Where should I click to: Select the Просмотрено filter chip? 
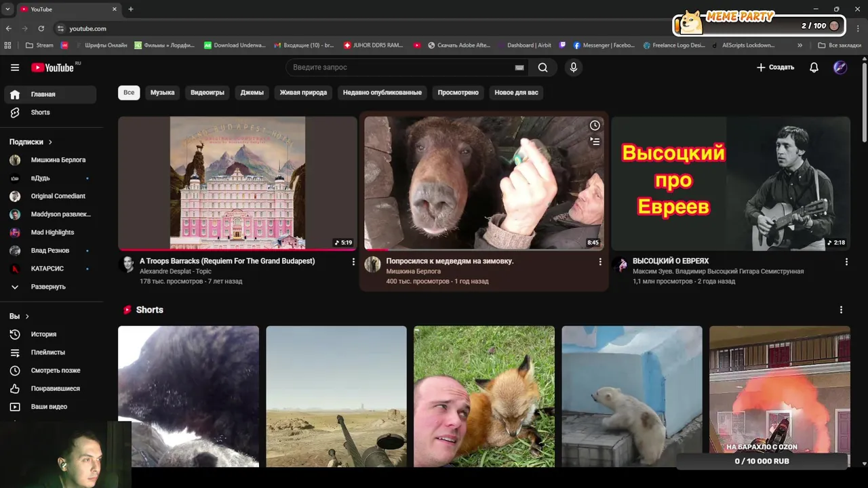coord(458,92)
